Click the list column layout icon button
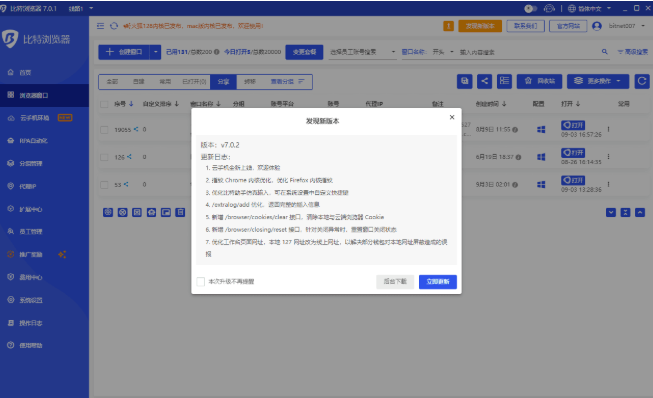 [x=504, y=81]
